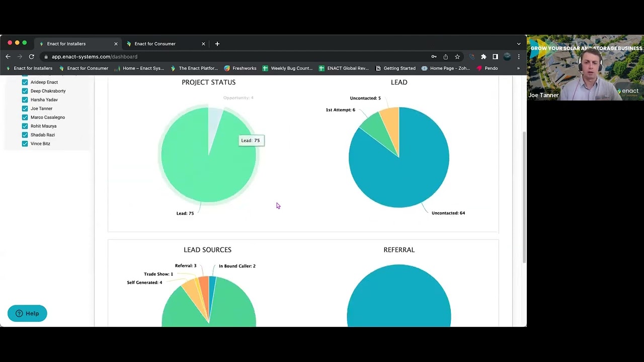The height and width of the screenshot is (362, 644).
Task: Open the password key icon in the address bar
Action: click(x=434, y=57)
